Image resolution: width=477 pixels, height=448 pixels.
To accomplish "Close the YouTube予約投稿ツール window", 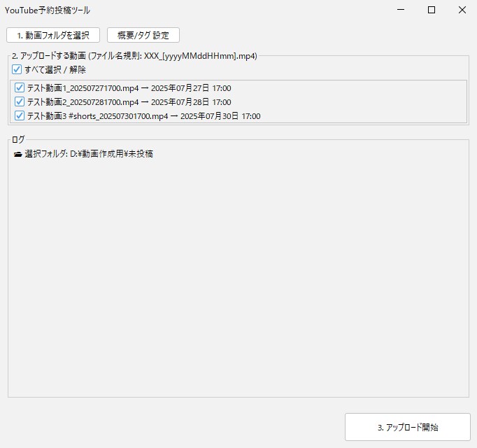I will [x=462, y=10].
